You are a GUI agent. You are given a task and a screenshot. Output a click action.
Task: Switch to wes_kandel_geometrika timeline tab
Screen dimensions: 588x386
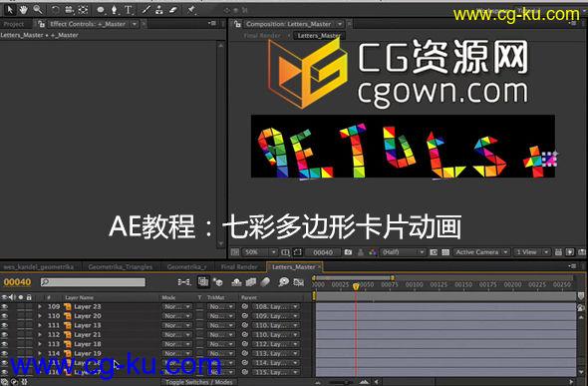click(38, 267)
